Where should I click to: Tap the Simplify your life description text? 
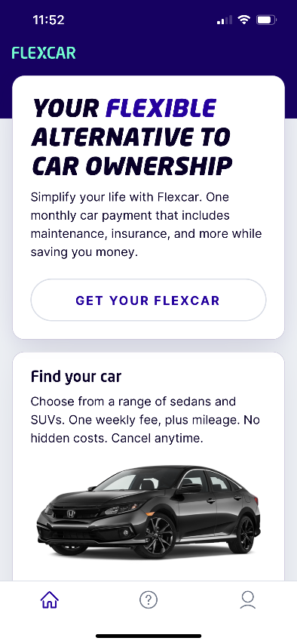click(146, 225)
